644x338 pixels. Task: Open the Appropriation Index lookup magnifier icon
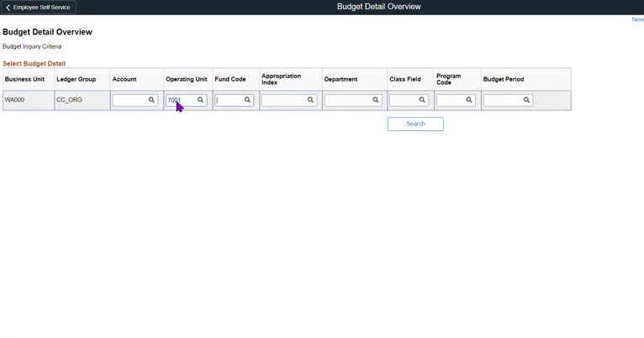(310, 100)
